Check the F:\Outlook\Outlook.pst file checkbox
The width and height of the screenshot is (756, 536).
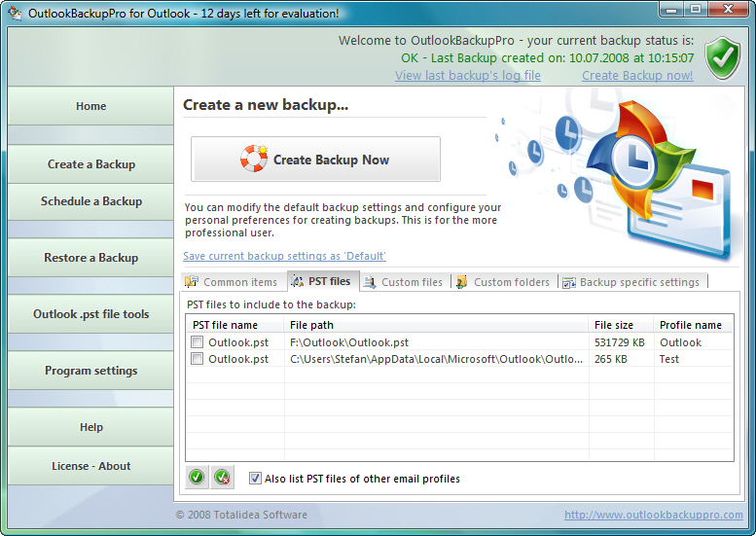pos(197,342)
